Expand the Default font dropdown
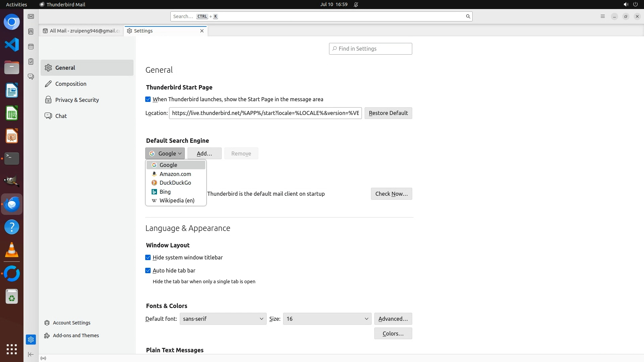The width and height of the screenshot is (644, 362). coord(223,319)
